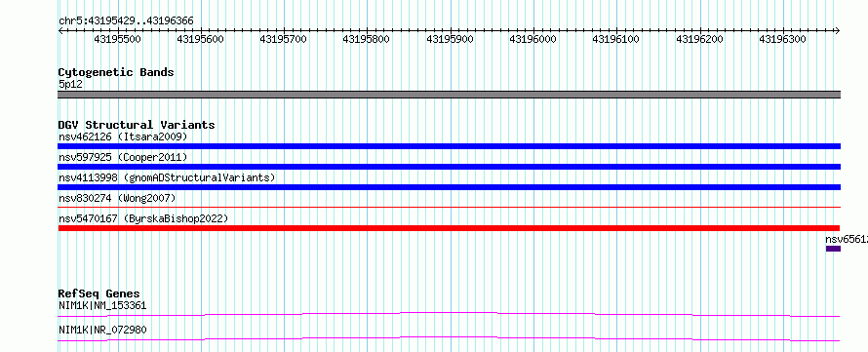Click the small purple nsv6561 variant bar

833,249
